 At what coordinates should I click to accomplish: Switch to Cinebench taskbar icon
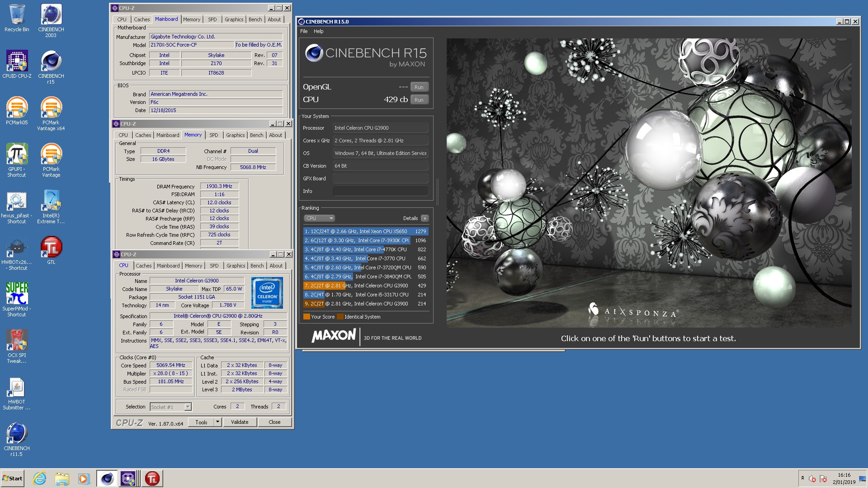107,479
